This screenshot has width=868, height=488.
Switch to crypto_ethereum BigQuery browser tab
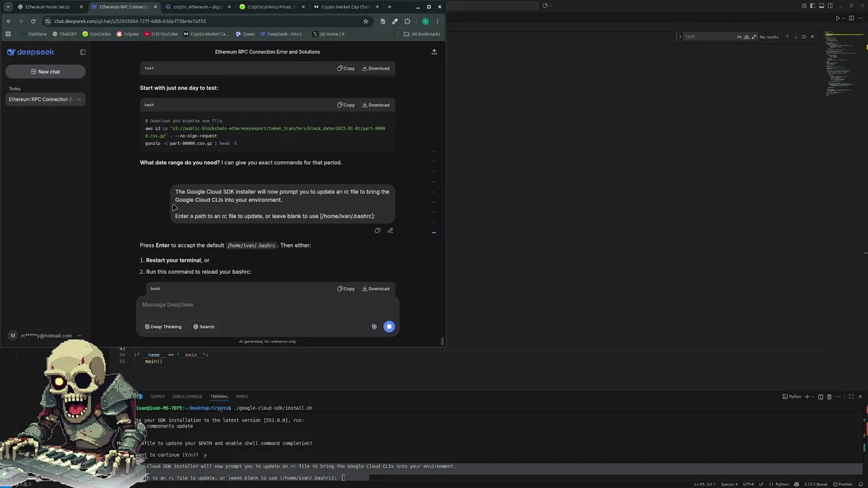(197, 7)
